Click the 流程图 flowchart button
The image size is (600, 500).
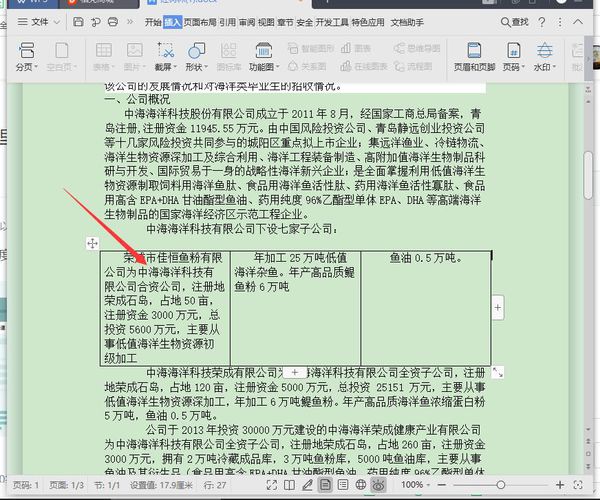[413, 67]
